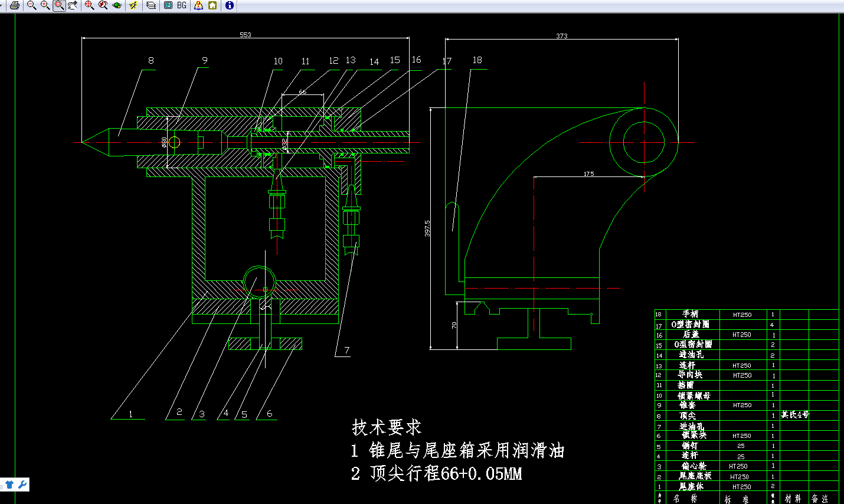Image resolution: width=844 pixels, height=504 pixels.
Task: Click 锁紧块 in the parts table
Action: (x=694, y=435)
